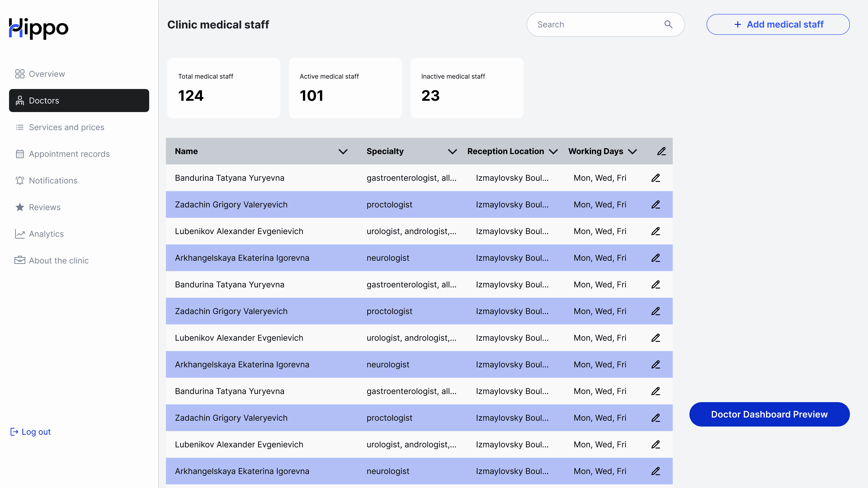The image size is (868, 488).
Task: Open Doctor Dashboard Preview
Action: click(769, 414)
